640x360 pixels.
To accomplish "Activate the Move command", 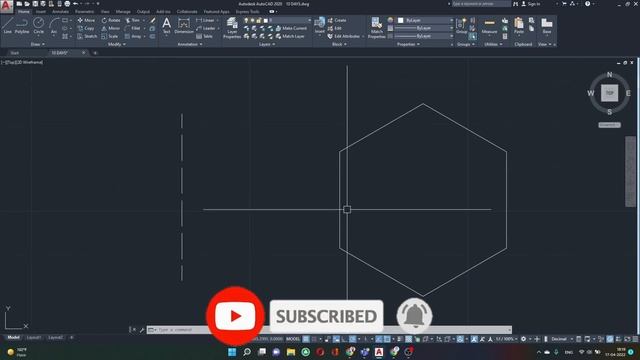I will [86, 20].
